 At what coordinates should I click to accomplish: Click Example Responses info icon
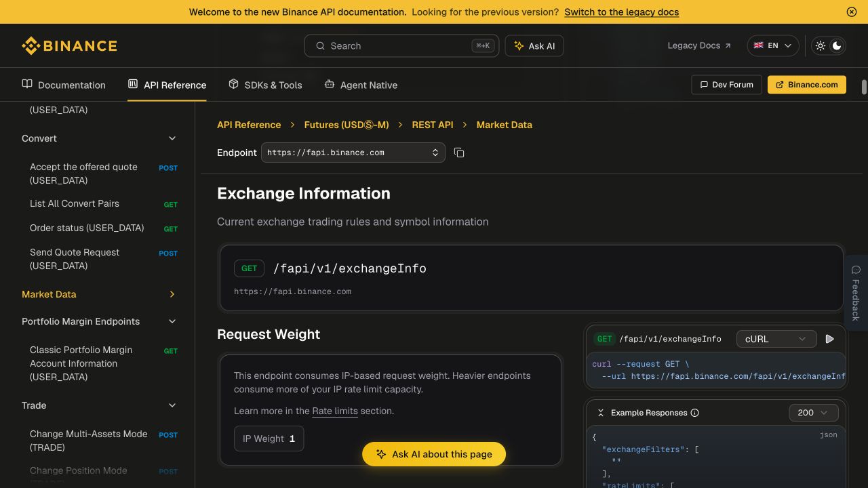(695, 413)
